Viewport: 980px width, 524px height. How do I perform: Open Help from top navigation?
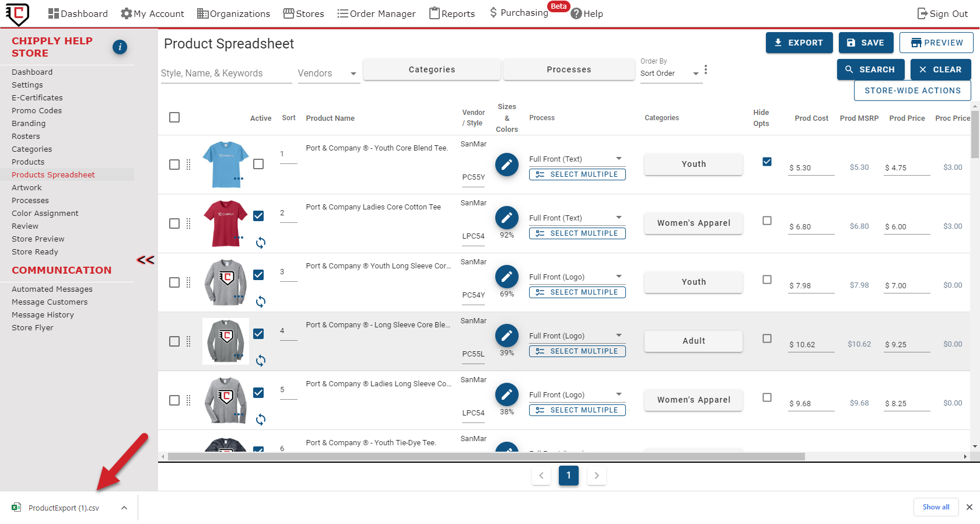click(x=587, y=13)
